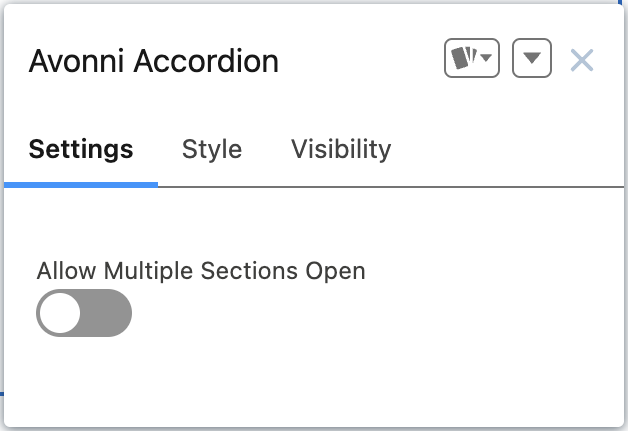The image size is (628, 431).
Task: Show more options via the down-triangle button
Action: tap(532, 59)
